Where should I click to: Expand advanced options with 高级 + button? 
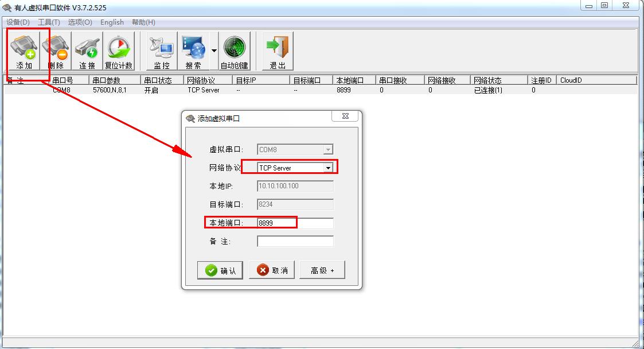[322, 270]
